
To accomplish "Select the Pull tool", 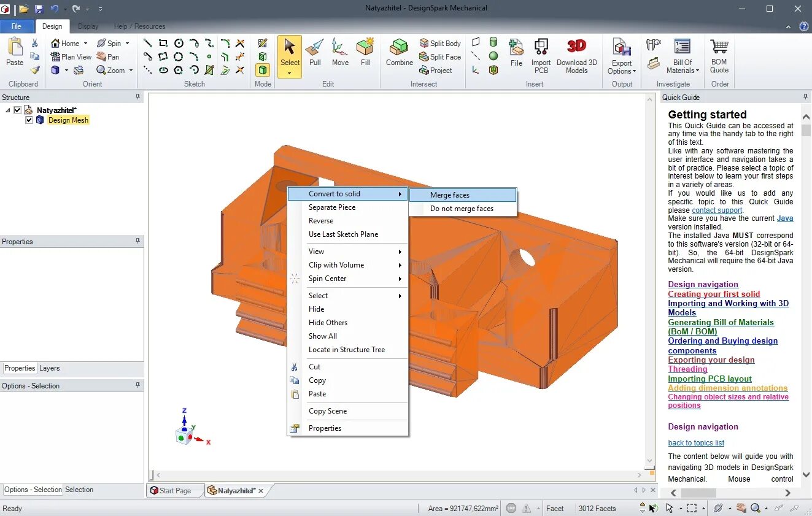I will (x=315, y=52).
